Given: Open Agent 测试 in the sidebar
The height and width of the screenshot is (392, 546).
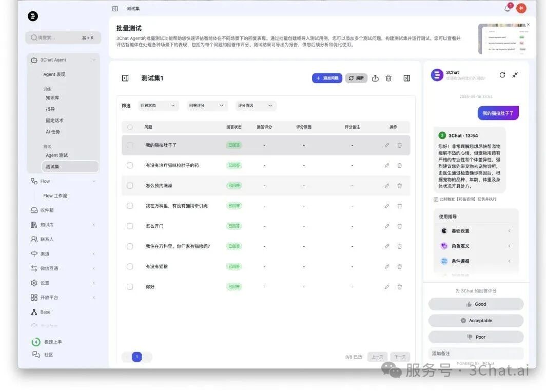Looking at the screenshot, I should pyautogui.click(x=57, y=155).
